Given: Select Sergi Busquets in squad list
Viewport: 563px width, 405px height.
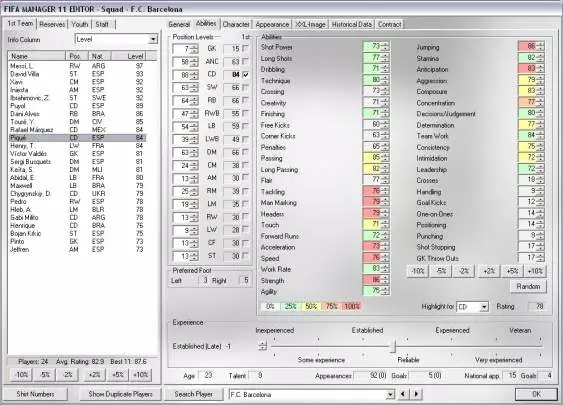Looking at the screenshot, I should (x=77, y=162).
